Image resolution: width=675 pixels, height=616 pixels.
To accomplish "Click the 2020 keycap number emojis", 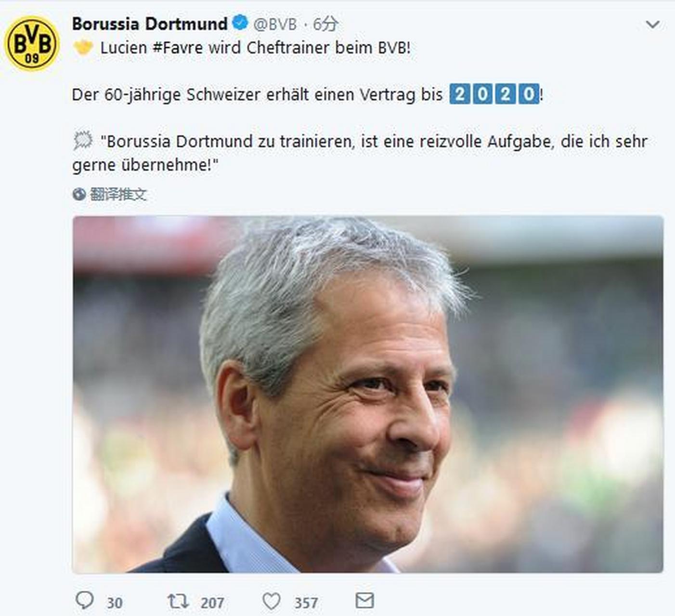I will click(494, 94).
